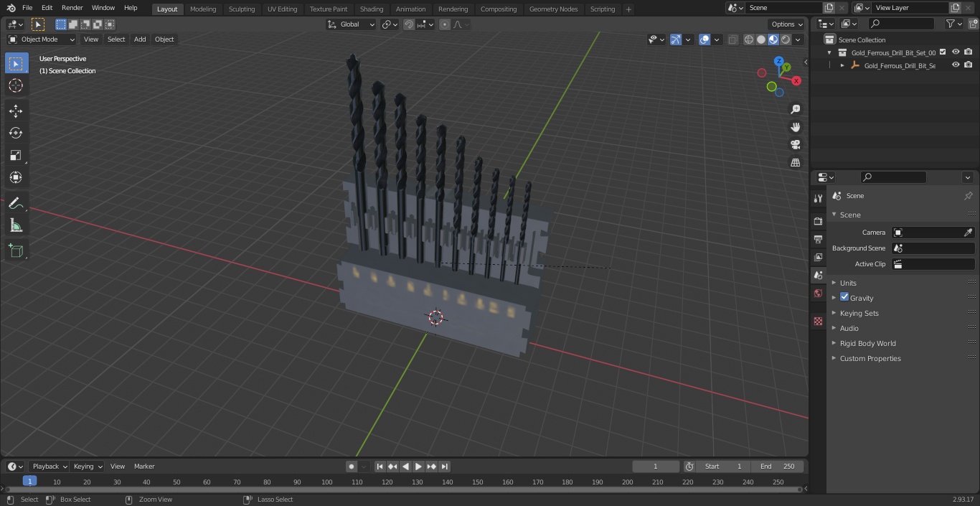
Task: Click the End frame field showing 250
Action: pyautogui.click(x=778, y=467)
